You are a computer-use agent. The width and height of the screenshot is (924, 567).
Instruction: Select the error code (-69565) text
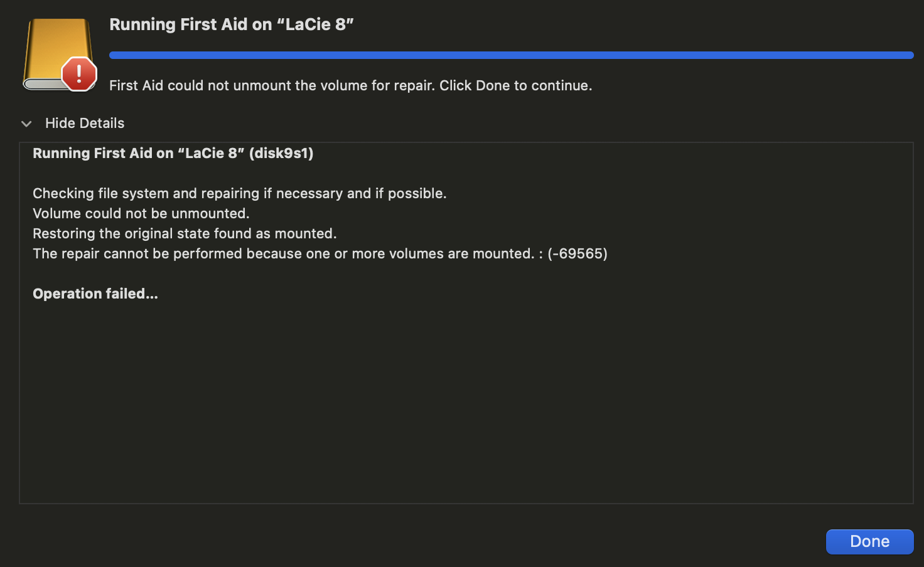click(x=577, y=254)
